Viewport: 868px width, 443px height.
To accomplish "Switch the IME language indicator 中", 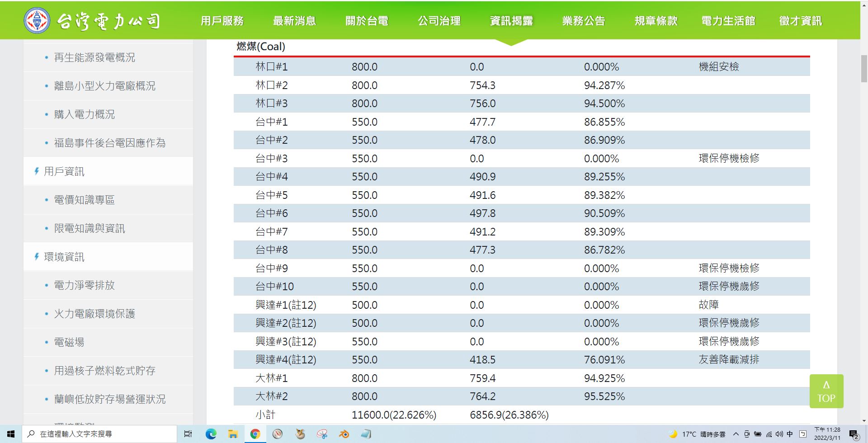I will coord(790,434).
